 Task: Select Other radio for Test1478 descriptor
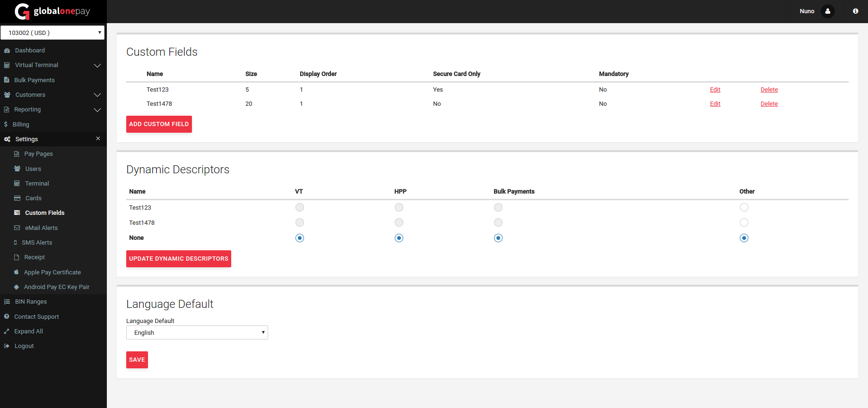coord(744,222)
